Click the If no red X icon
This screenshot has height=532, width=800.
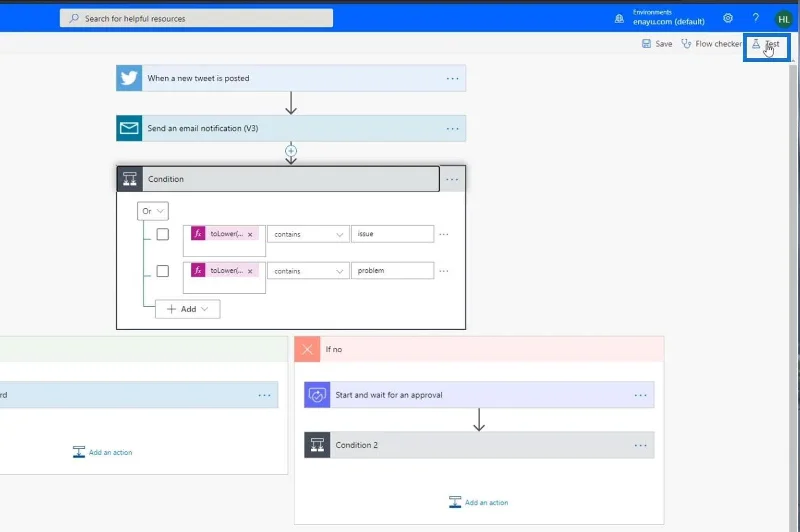[307, 349]
